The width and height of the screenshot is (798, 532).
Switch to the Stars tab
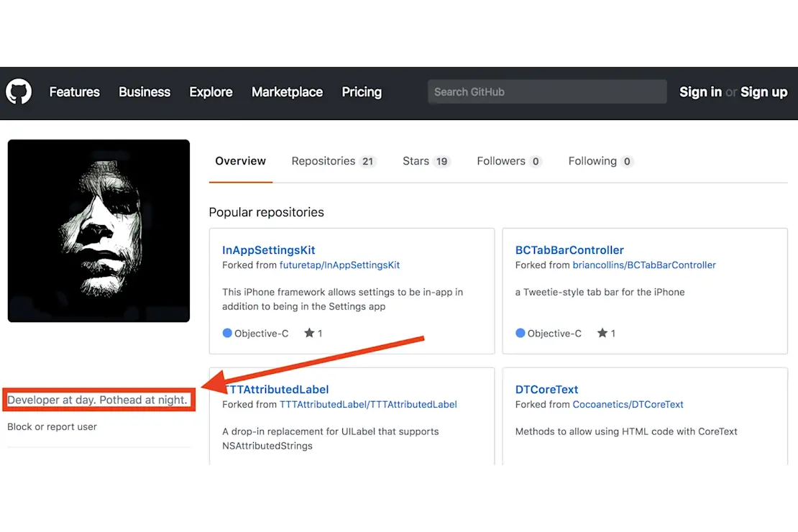(x=426, y=161)
